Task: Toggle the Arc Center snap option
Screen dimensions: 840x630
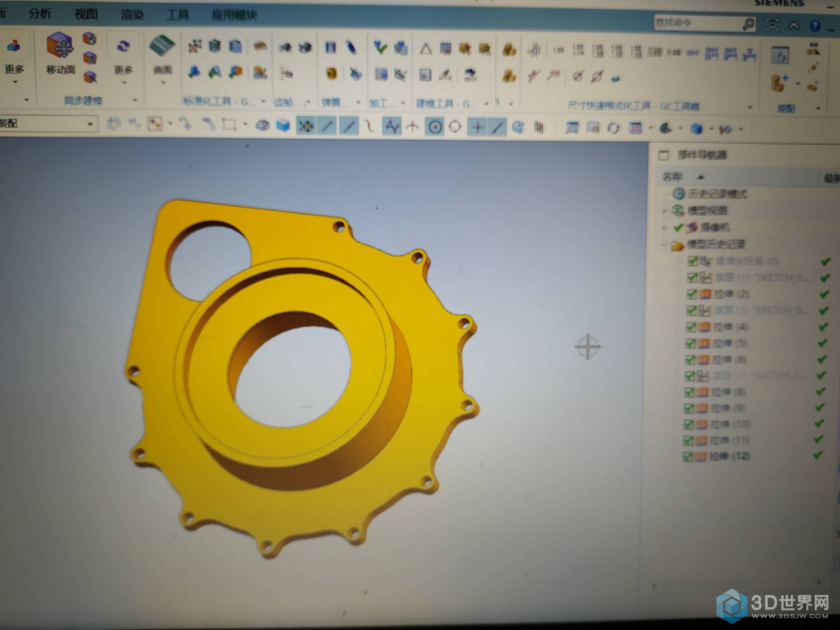Action: [434, 127]
